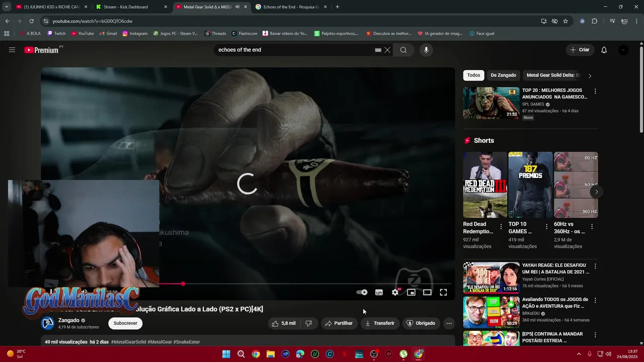Open options for Avaliando TODOS os JOGOS video
Screen dimensions: 644x362
pyautogui.click(x=595, y=300)
